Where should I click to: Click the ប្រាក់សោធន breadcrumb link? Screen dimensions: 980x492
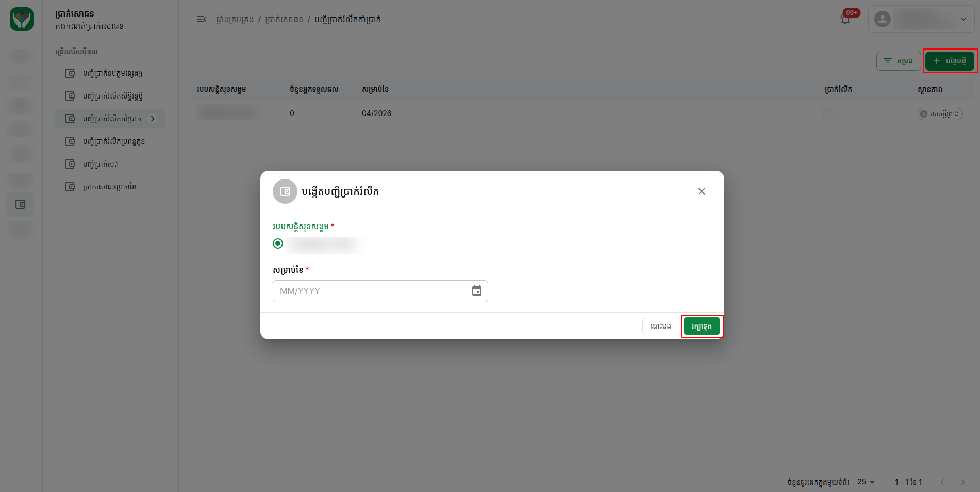284,20
